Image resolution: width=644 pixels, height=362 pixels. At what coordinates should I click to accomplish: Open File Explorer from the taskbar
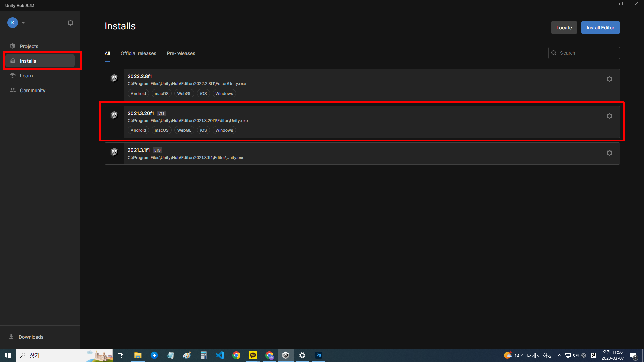(138, 355)
